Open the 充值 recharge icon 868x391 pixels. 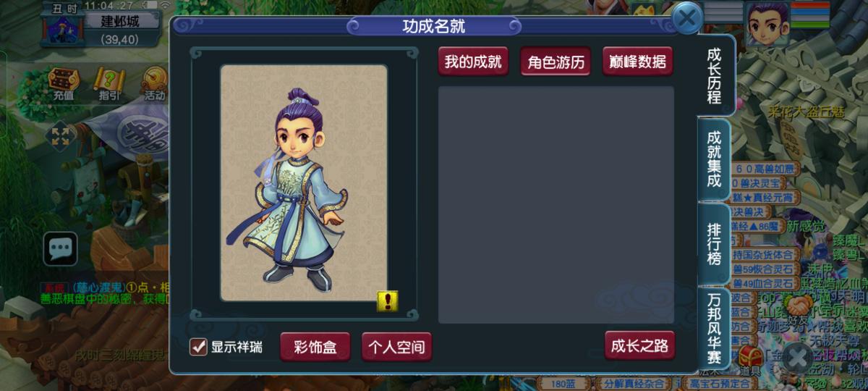pyautogui.click(x=63, y=83)
